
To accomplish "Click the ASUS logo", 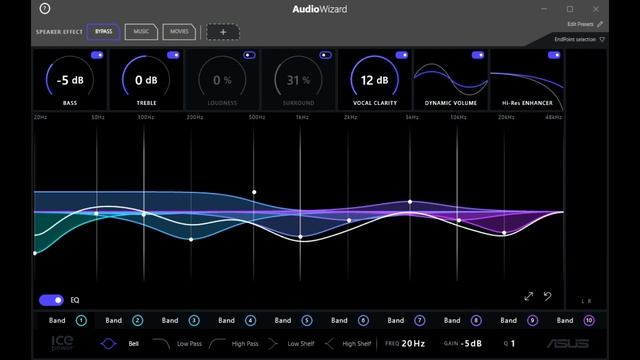I will pos(568,344).
